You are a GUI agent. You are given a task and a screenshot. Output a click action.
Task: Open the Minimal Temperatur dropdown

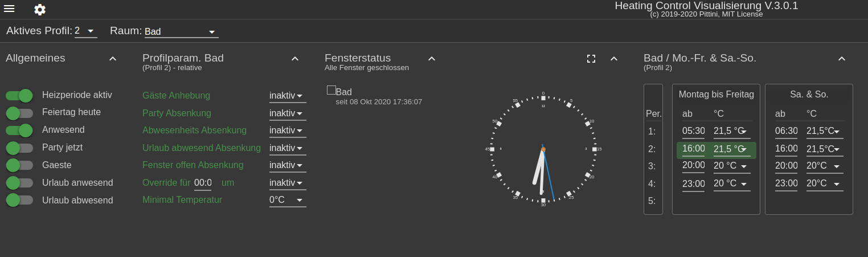287,200
